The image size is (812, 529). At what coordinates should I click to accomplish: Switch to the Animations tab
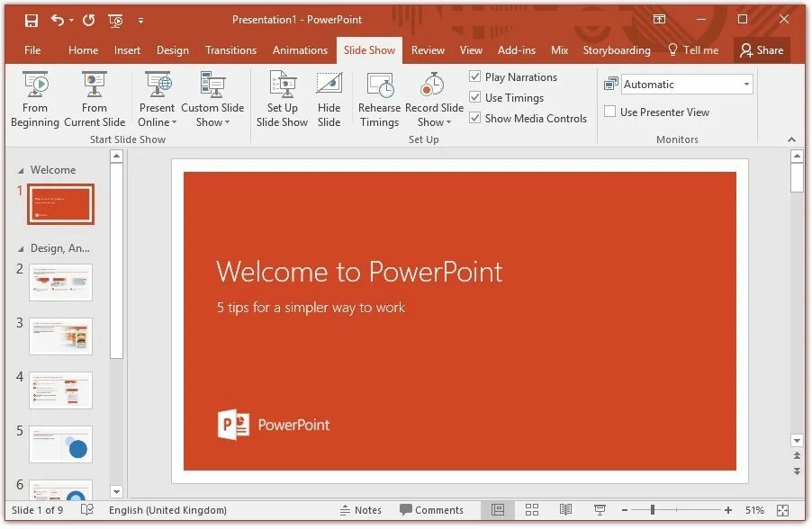[x=300, y=50]
